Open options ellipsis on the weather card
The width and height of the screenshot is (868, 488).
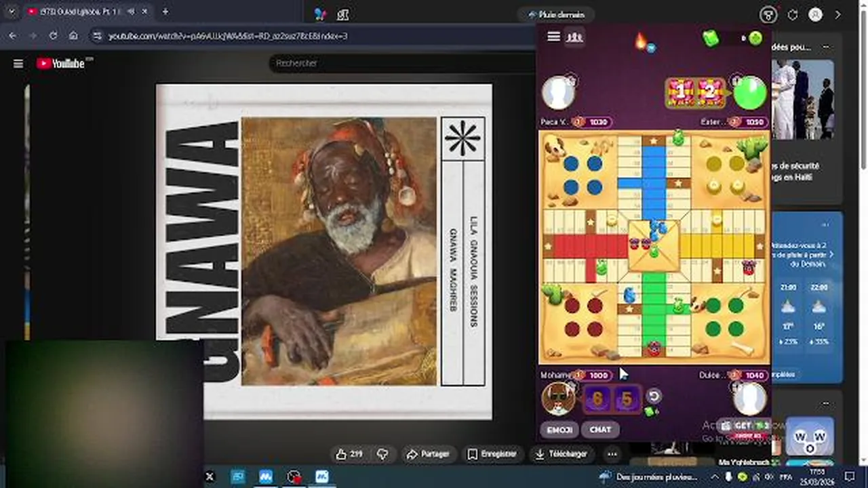coord(825,224)
